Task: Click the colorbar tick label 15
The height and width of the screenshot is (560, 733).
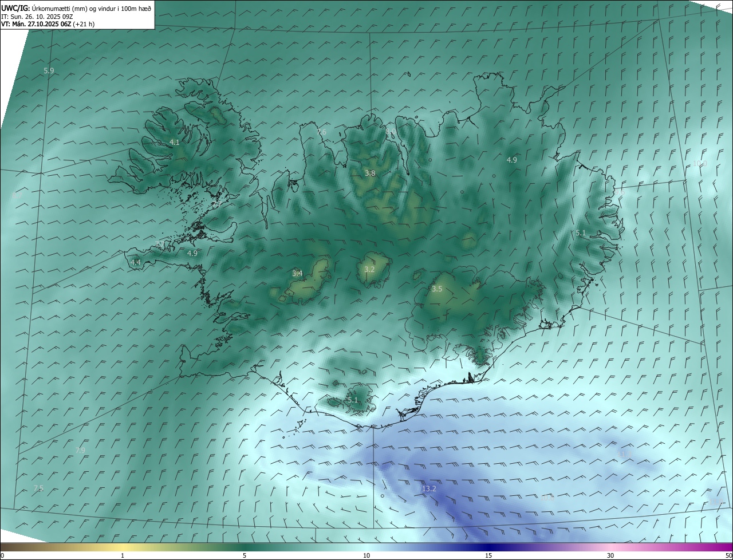Action: [488, 555]
